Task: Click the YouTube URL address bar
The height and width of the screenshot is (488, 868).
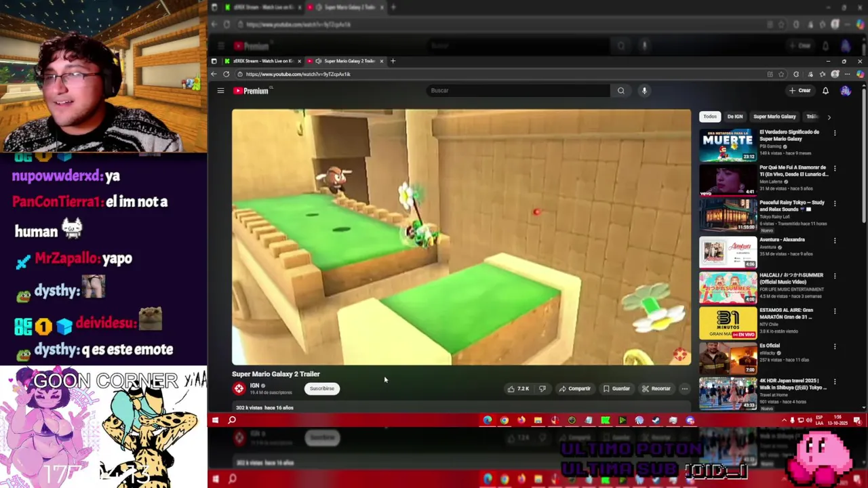Action: click(502, 74)
